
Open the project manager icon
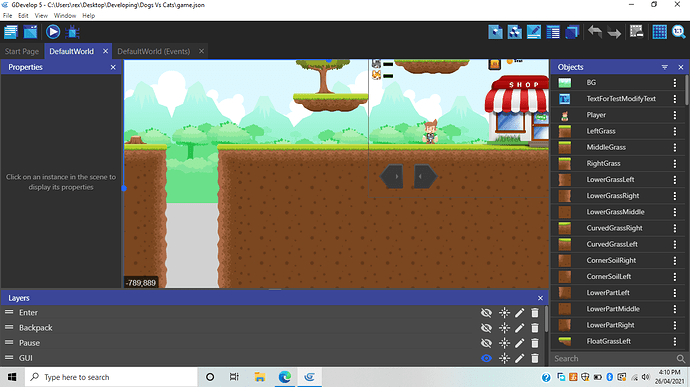[11, 32]
